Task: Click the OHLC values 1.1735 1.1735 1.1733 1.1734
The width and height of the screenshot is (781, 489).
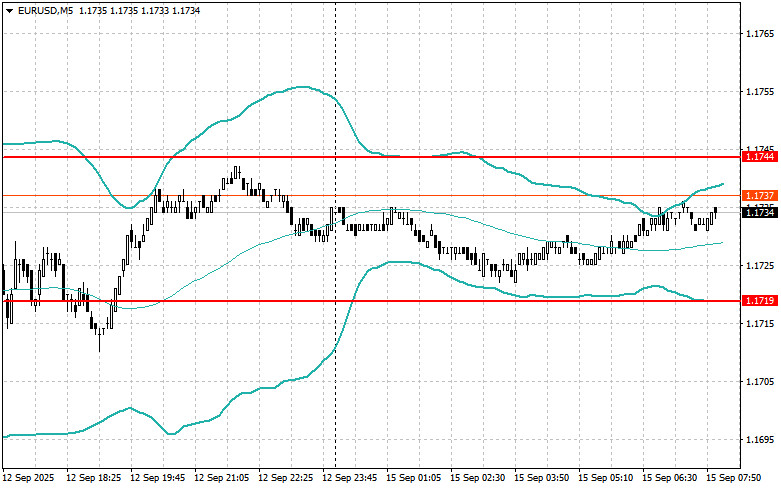Action: 139,10
